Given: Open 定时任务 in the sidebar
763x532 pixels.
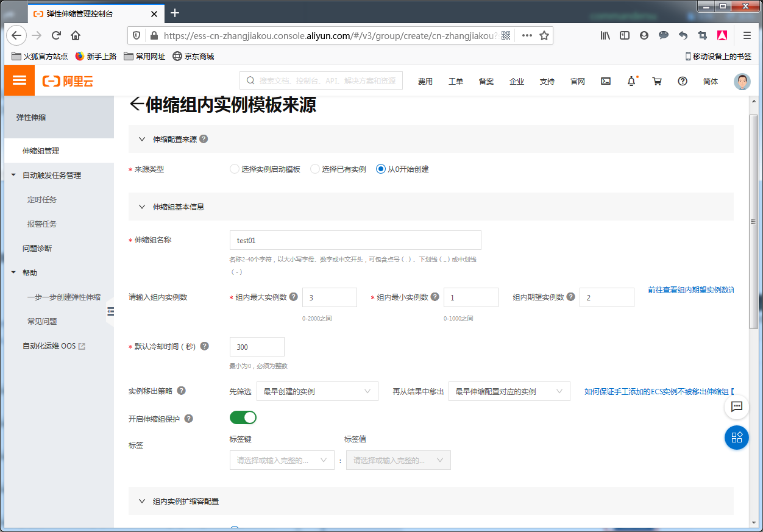Looking at the screenshot, I should pos(42,199).
